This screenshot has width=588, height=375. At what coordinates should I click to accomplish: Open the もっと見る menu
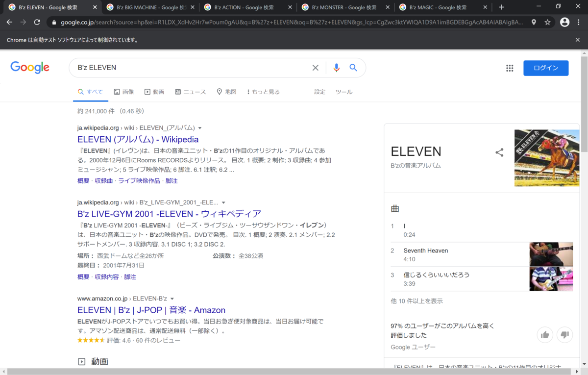(x=264, y=92)
